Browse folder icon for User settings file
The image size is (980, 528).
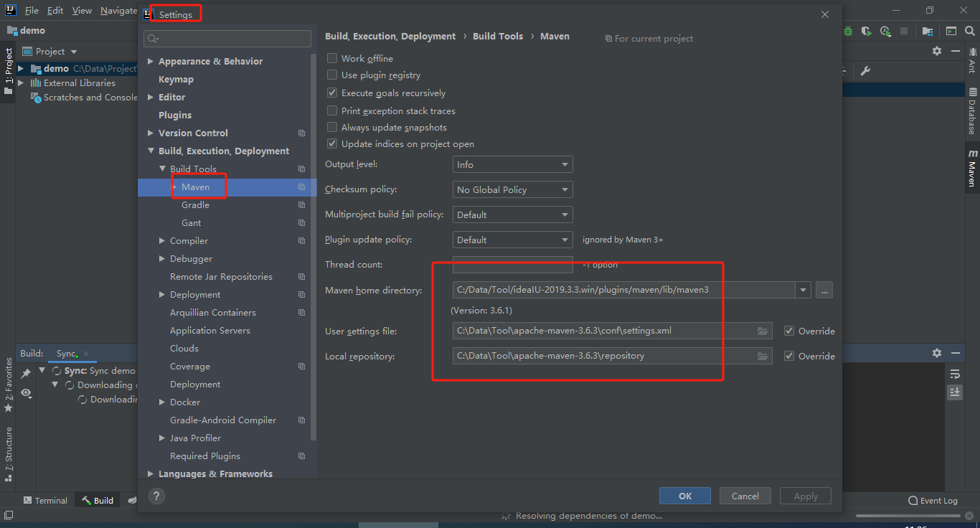(763, 331)
